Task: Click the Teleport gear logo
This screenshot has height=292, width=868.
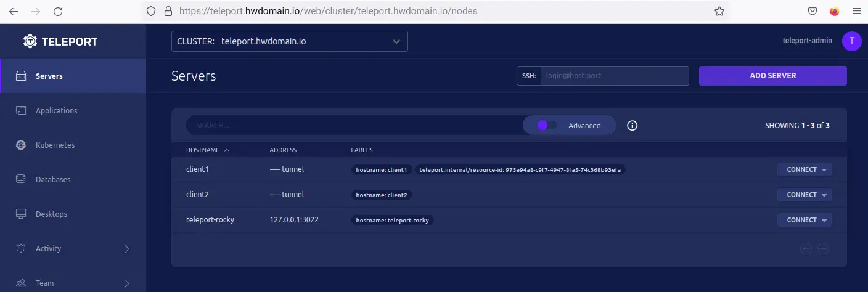Action: pos(30,41)
